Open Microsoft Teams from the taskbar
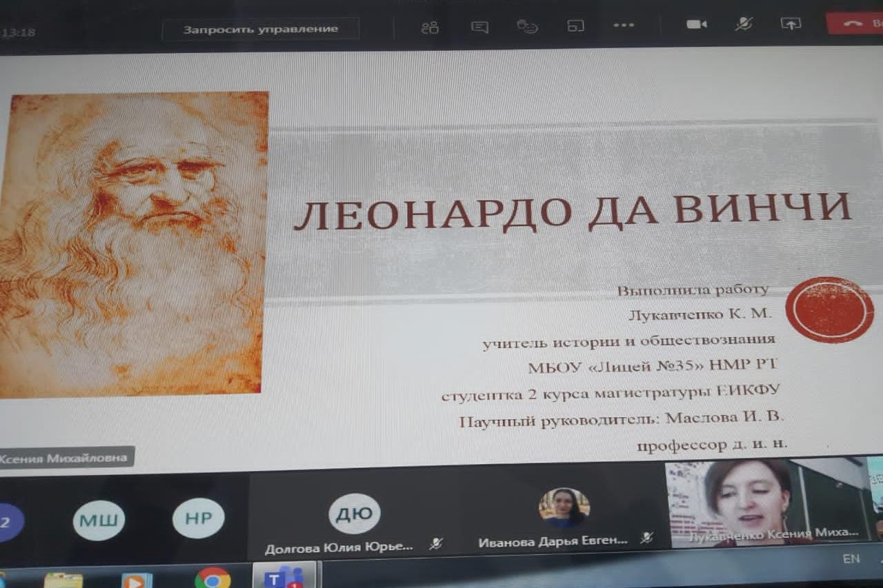The height and width of the screenshot is (588, 883). [x=284, y=576]
